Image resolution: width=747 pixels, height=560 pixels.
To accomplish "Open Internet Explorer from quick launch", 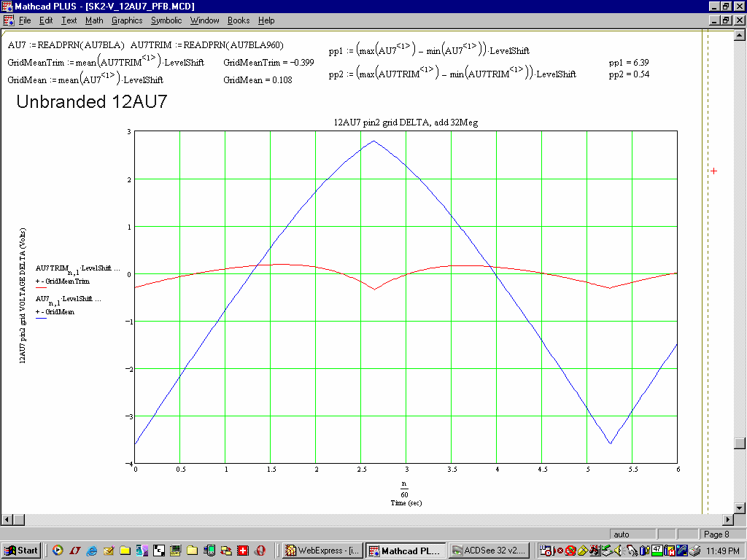I will tap(91, 551).
